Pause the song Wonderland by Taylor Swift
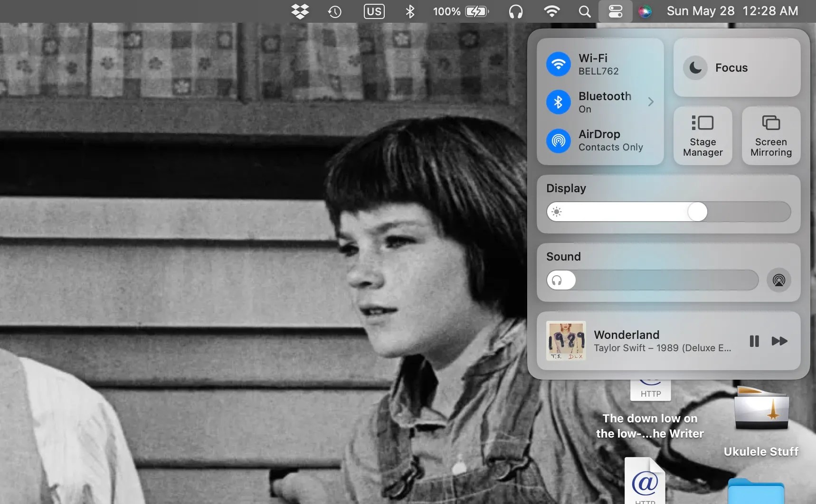This screenshot has height=504, width=816. [x=753, y=341]
